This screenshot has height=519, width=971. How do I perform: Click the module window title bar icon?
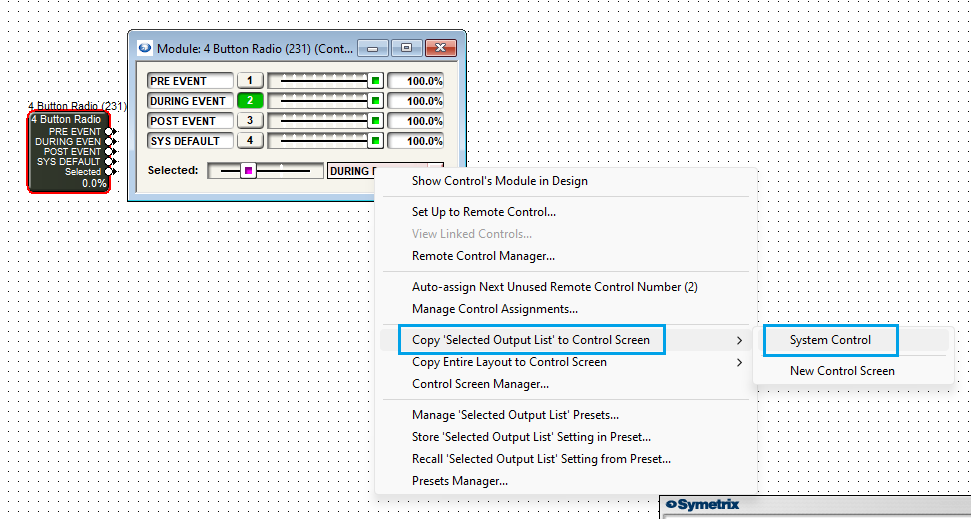144,47
